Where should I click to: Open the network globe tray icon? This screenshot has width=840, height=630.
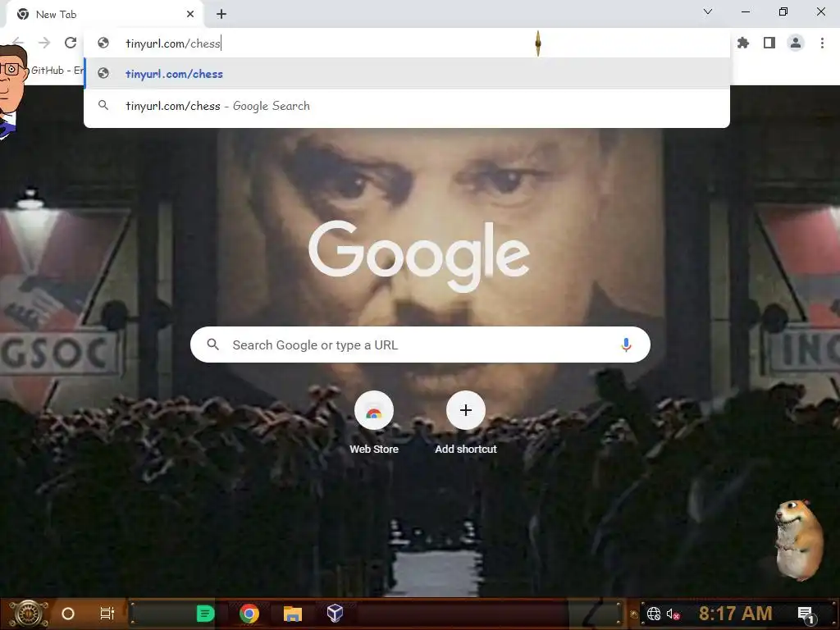pos(654,614)
